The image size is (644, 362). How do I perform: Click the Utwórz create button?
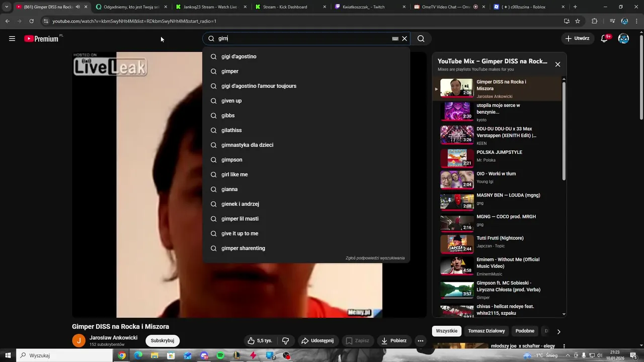(578, 39)
